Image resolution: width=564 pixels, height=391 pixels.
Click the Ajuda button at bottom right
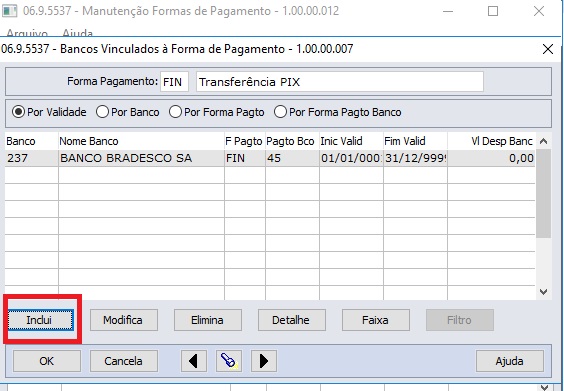point(510,361)
